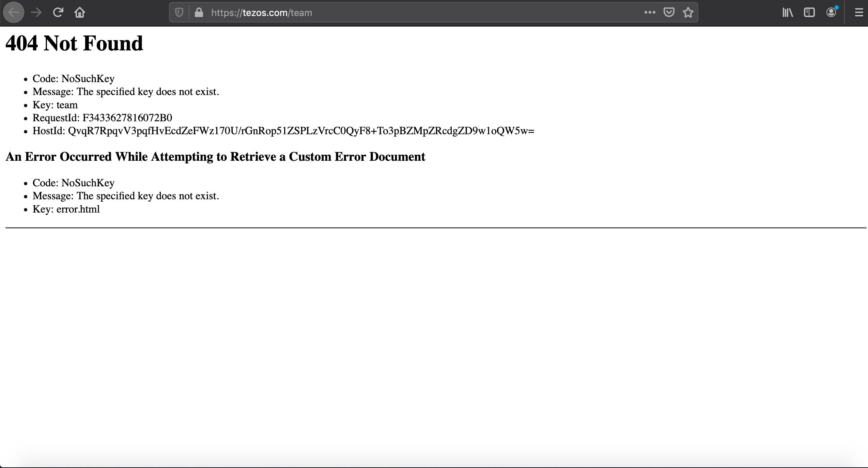View site security padlock info
Screen dimensions: 868x468
pos(199,13)
